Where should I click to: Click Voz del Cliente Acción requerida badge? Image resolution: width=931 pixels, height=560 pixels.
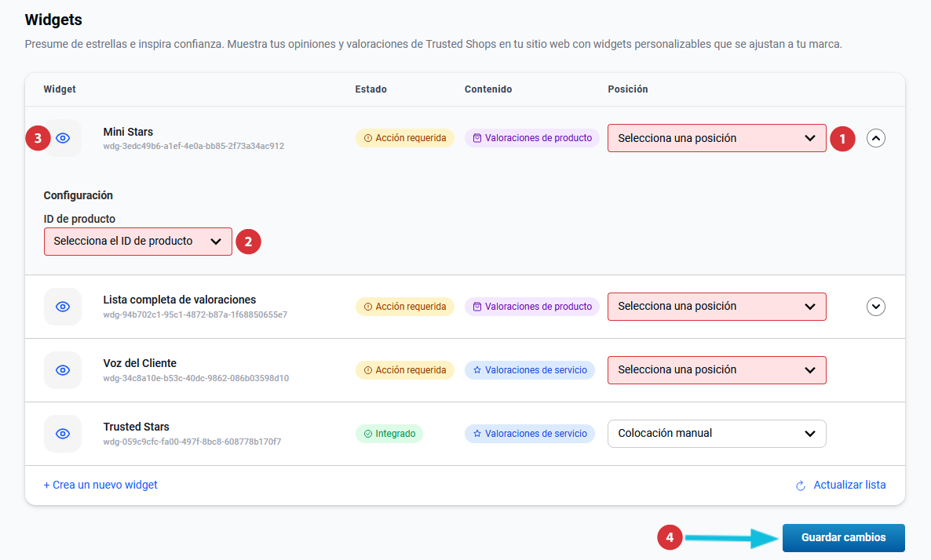coord(405,370)
